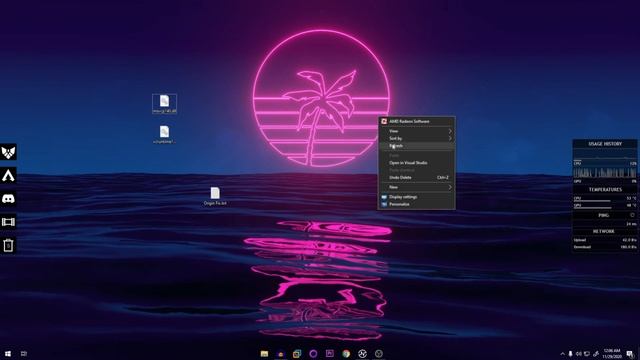Launch the Apex Legends sidebar shortcut
The height and width of the screenshot is (360, 640).
coord(8,176)
